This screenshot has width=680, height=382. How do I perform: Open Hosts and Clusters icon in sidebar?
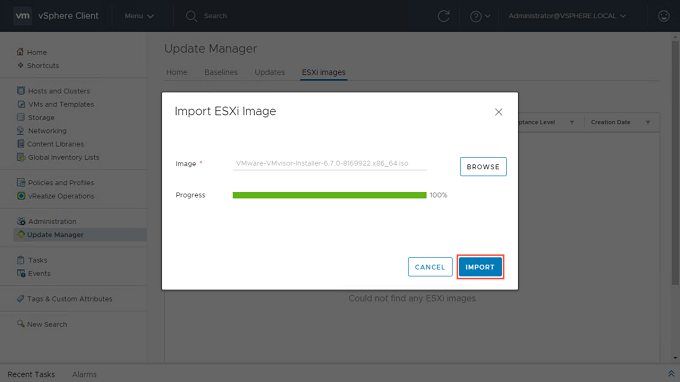[21, 91]
